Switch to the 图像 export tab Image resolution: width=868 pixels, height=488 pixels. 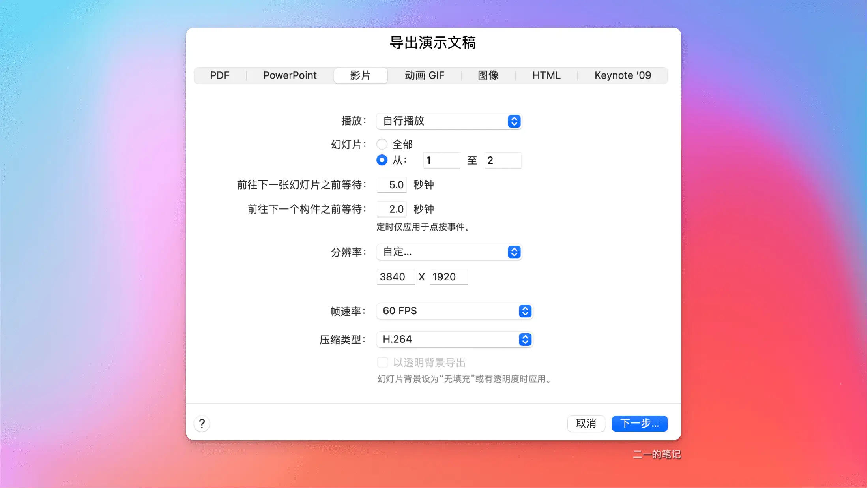[488, 75]
